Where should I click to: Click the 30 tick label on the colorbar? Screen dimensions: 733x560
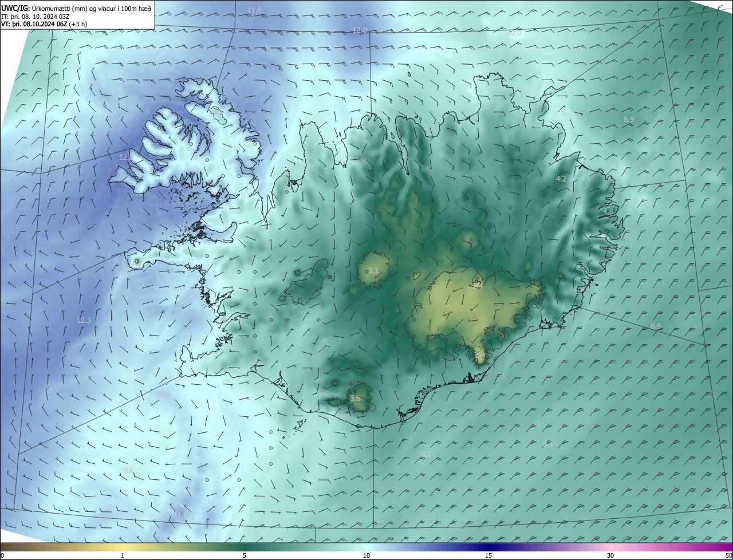[610, 555]
